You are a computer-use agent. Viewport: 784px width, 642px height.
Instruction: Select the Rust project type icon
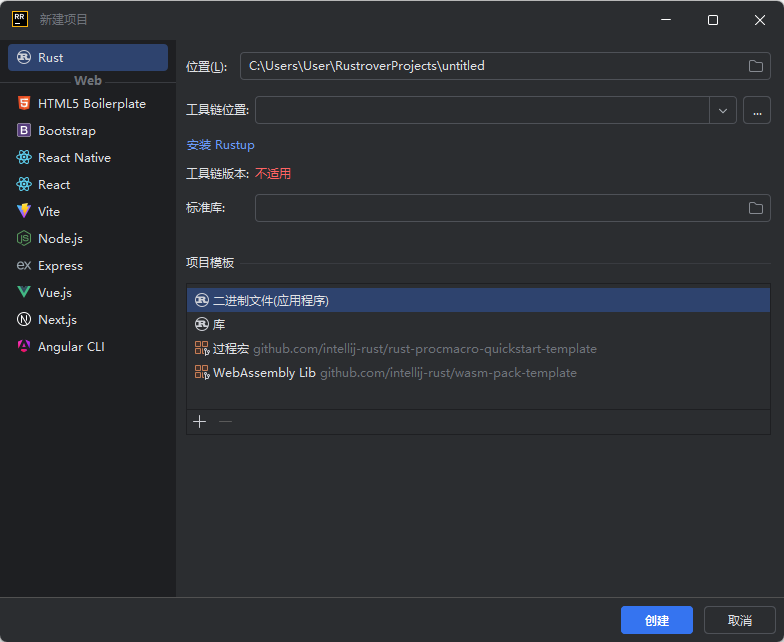(x=24, y=57)
